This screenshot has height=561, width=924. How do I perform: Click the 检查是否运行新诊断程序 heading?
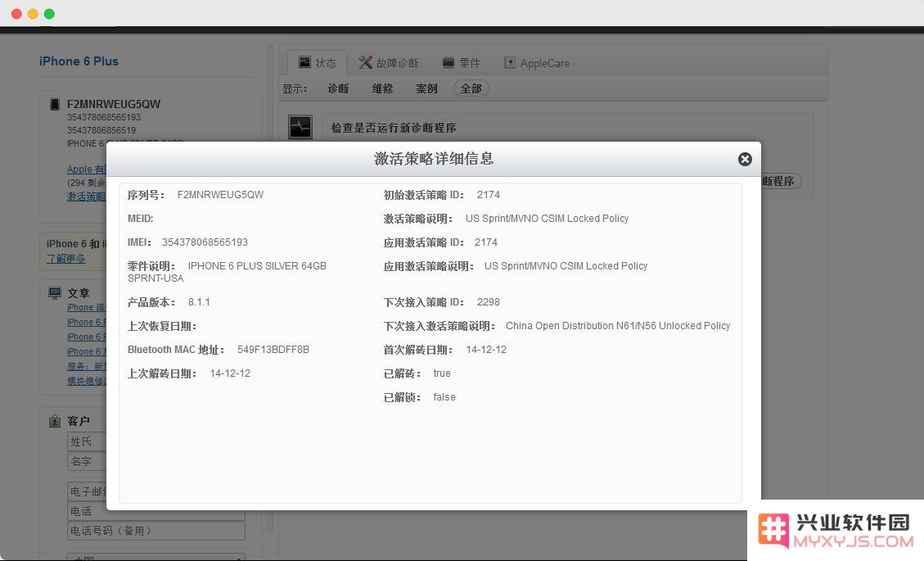pyautogui.click(x=394, y=128)
